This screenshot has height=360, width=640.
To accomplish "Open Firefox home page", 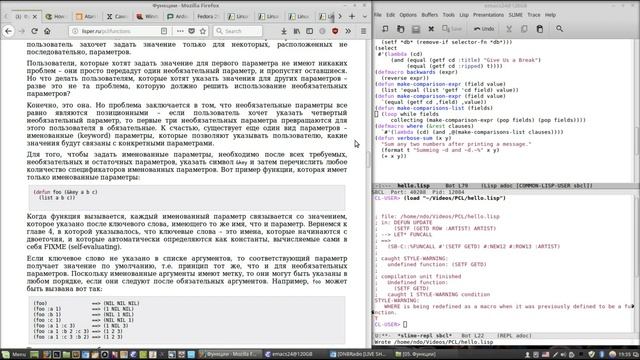I will tap(47, 31).
